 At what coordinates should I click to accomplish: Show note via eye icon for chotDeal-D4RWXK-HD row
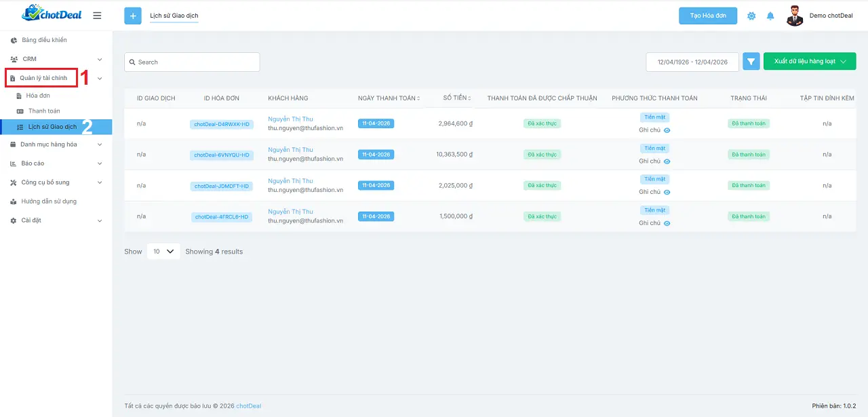point(667,130)
